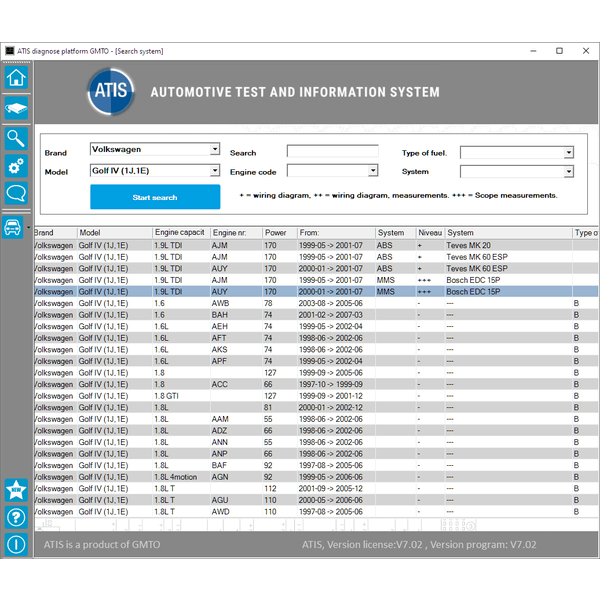
Task: Select the car vehicle icon
Action: tap(15, 227)
